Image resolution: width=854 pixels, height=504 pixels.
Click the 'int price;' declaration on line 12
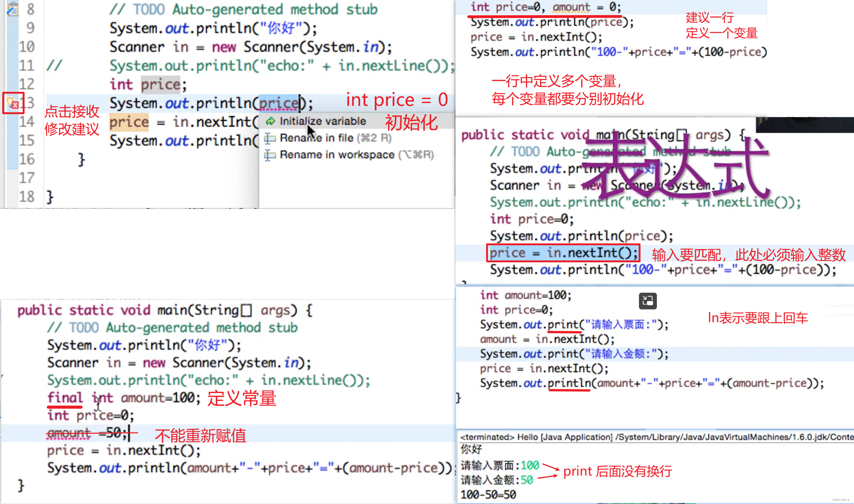tap(148, 85)
